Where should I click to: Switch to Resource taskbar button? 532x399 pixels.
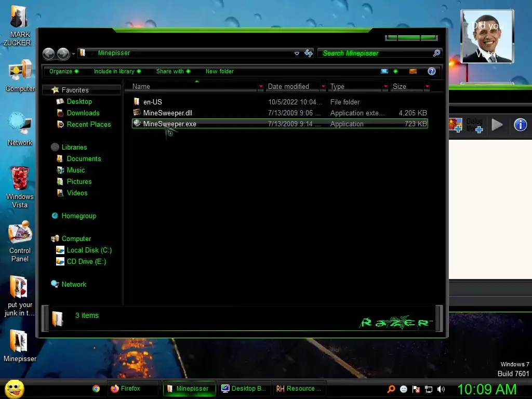coord(299,389)
